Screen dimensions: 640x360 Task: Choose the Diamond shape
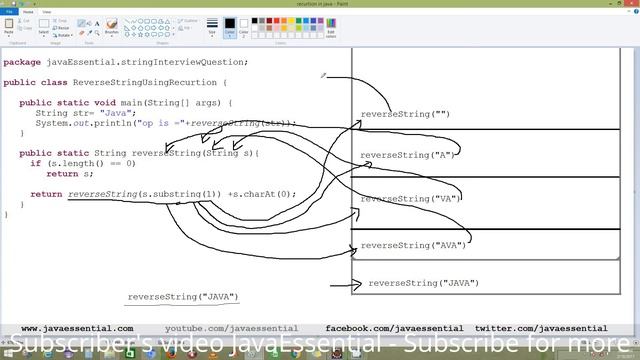pyautogui.click(x=133, y=28)
